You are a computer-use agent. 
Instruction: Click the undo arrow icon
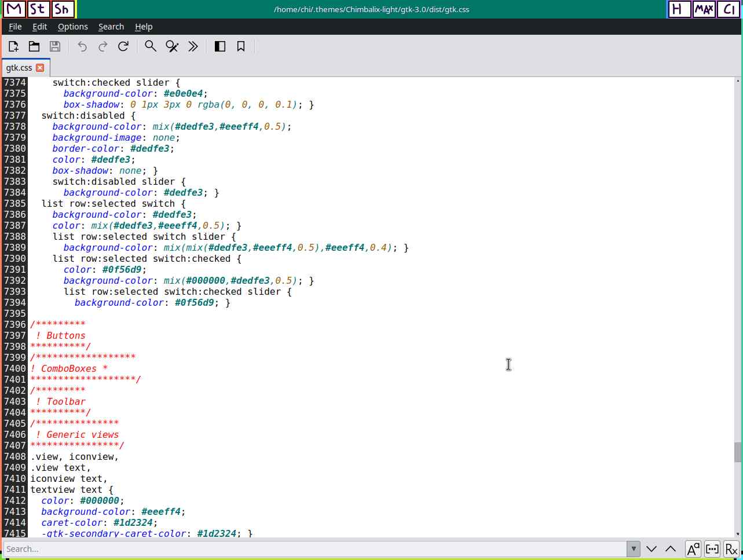click(x=82, y=46)
